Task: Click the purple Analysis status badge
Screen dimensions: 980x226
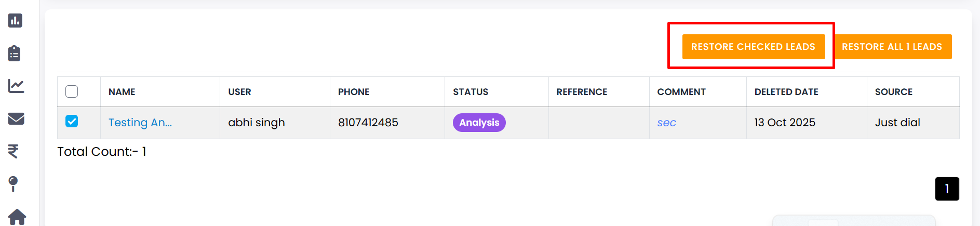Action: [479, 123]
